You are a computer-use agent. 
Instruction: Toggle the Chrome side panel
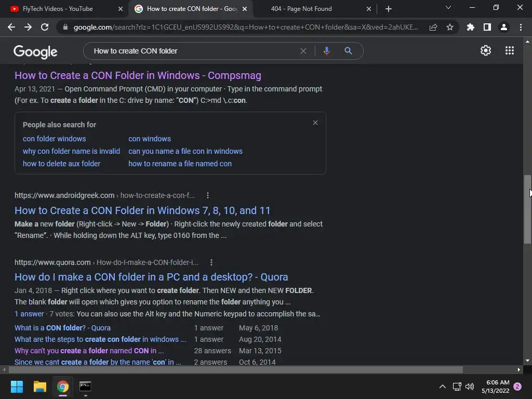[487, 27]
